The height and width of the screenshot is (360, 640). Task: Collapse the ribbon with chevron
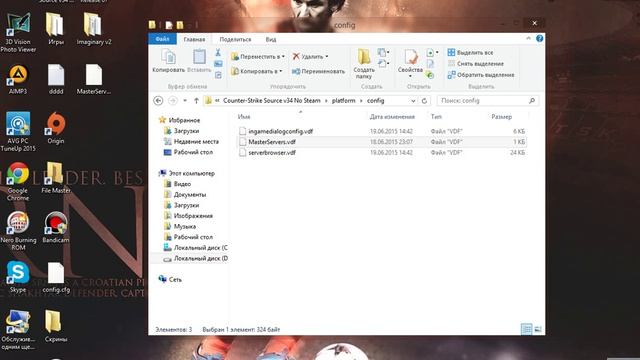tap(529, 38)
